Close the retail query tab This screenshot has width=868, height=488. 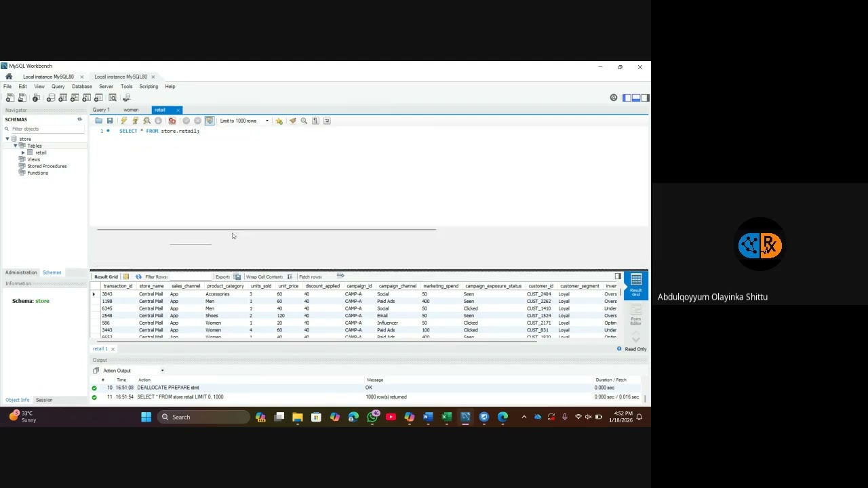coord(178,110)
